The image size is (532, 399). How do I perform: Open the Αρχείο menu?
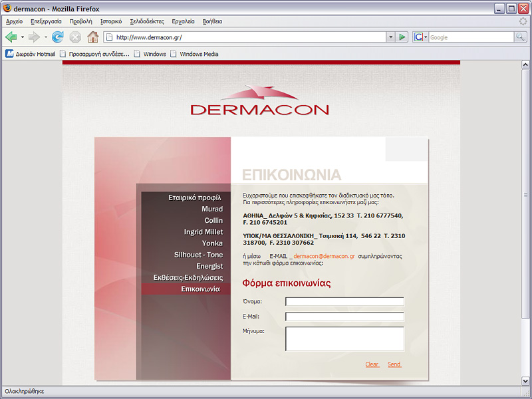tap(14, 21)
